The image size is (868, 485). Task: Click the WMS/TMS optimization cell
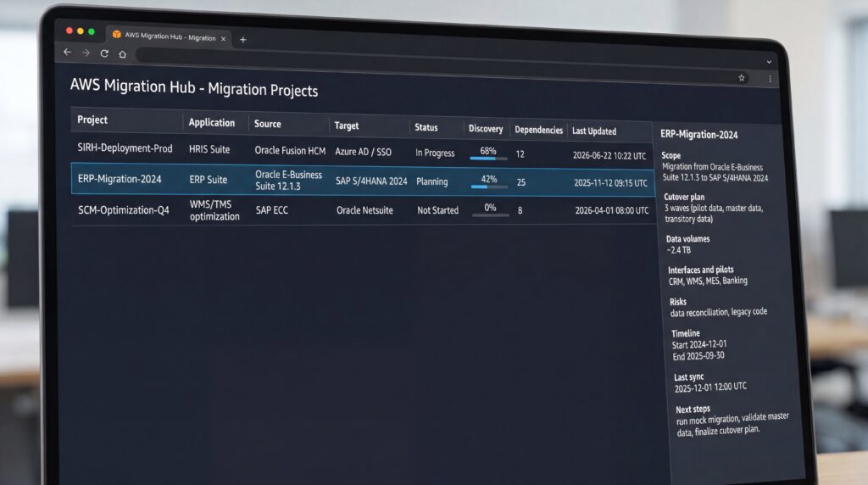click(214, 210)
